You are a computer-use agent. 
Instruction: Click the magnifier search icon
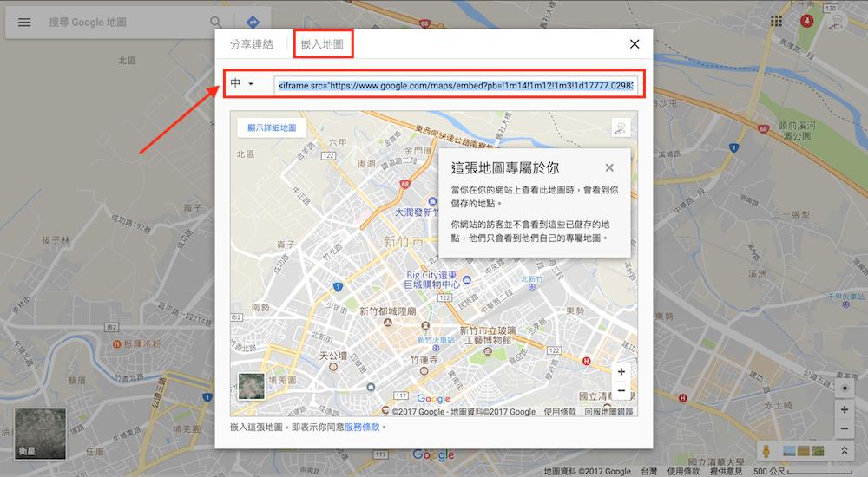(216, 22)
